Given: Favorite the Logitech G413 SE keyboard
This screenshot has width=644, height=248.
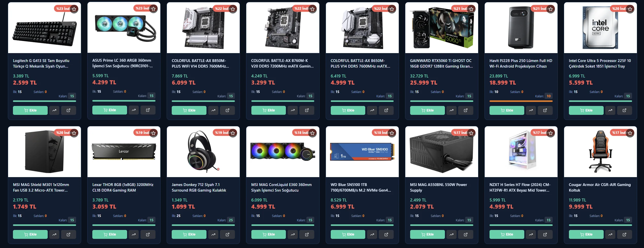Looking at the screenshot, I should [74, 9].
